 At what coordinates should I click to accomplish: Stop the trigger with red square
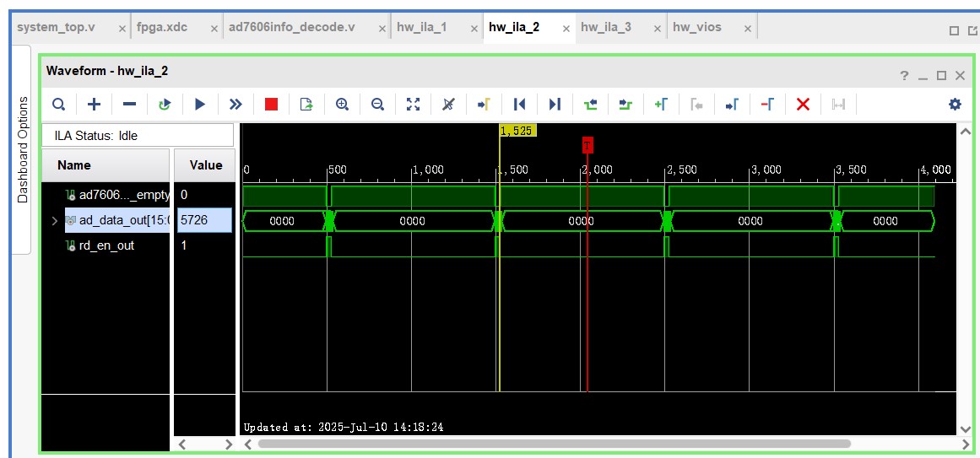coord(271,105)
